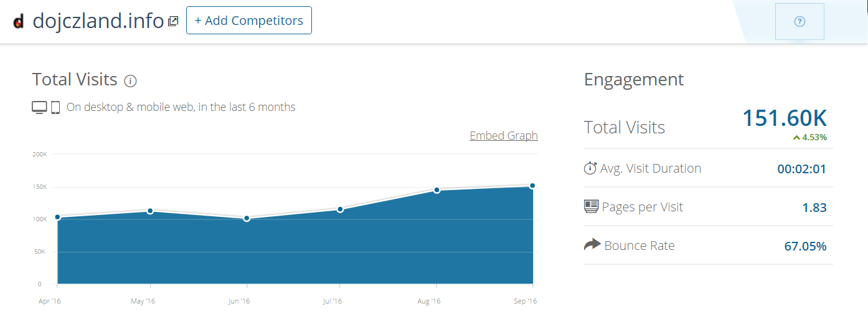Screen dimensions: 868x321
Task: Click the Pages per Visit icon
Action: click(x=591, y=206)
